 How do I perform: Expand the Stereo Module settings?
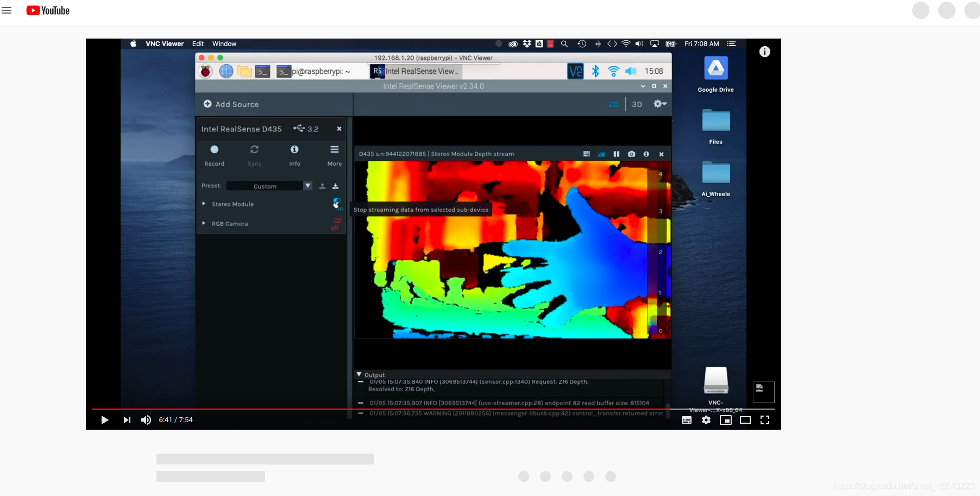pyautogui.click(x=204, y=204)
